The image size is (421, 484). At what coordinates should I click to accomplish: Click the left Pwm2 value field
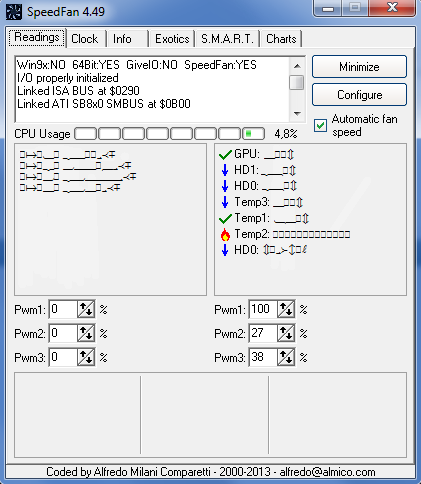[63, 333]
